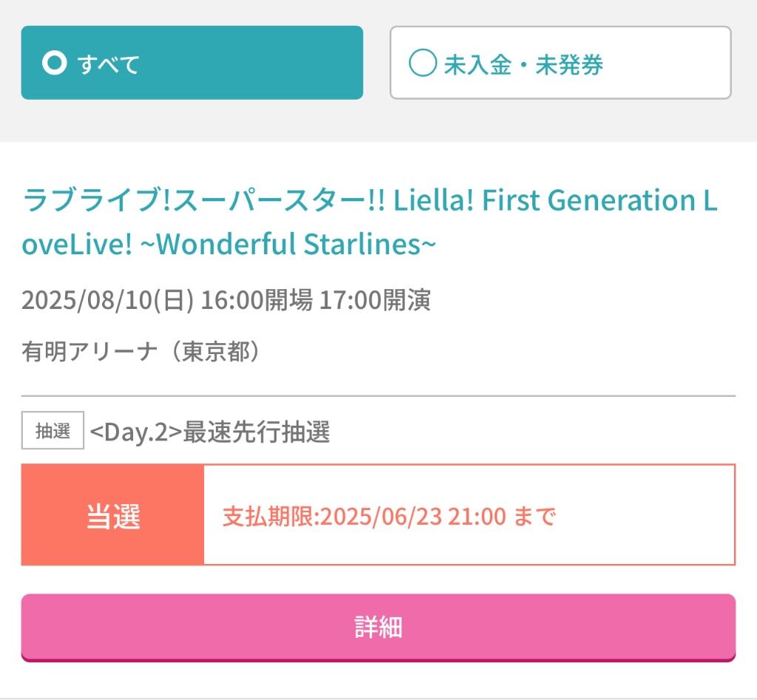Click the 2025/06/23 21:00 deadline date
This screenshot has width=757, height=700.
[413, 516]
